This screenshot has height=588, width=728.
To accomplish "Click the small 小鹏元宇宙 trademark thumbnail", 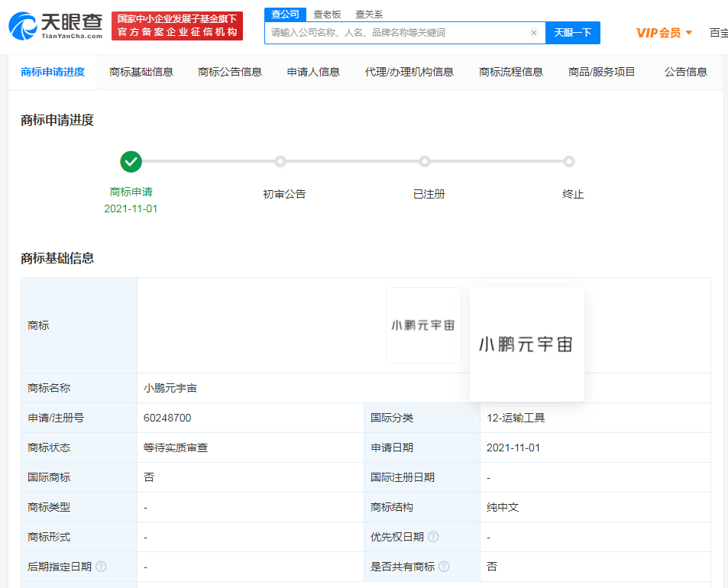I will pos(424,325).
